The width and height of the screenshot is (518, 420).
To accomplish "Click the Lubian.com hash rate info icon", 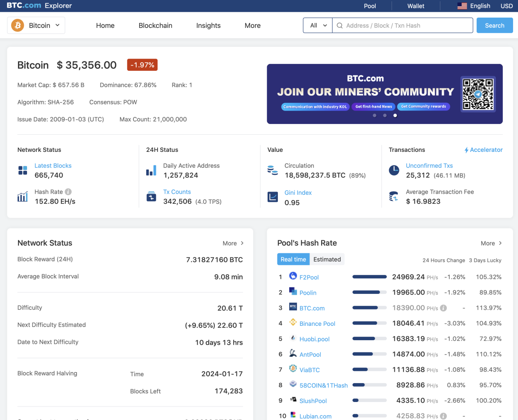I will [x=444, y=416].
